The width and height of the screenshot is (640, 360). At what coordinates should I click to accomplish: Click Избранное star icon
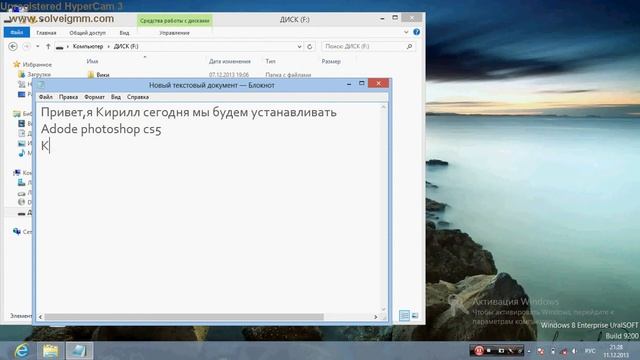coord(17,64)
